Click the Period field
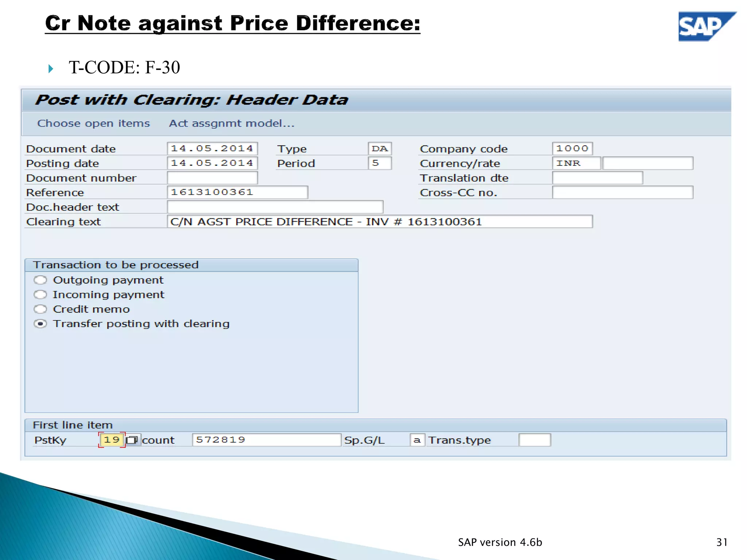The image size is (747, 560). click(380, 163)
